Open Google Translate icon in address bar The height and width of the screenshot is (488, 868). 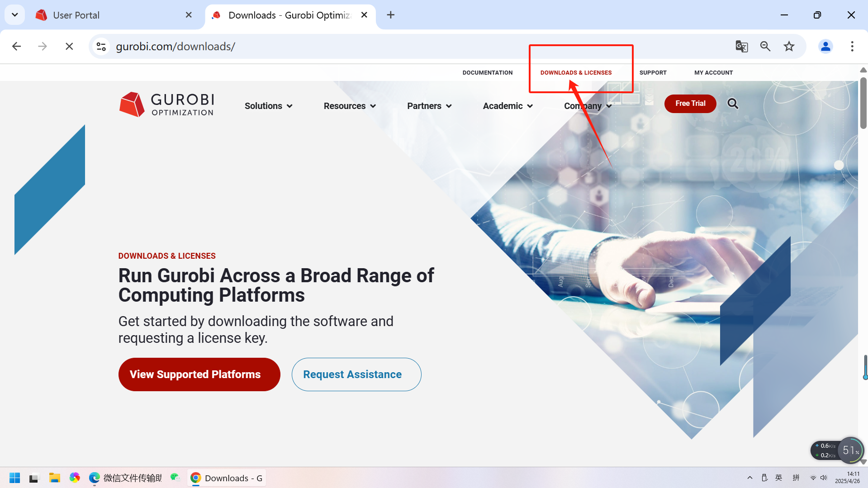(x=741, y=46)
